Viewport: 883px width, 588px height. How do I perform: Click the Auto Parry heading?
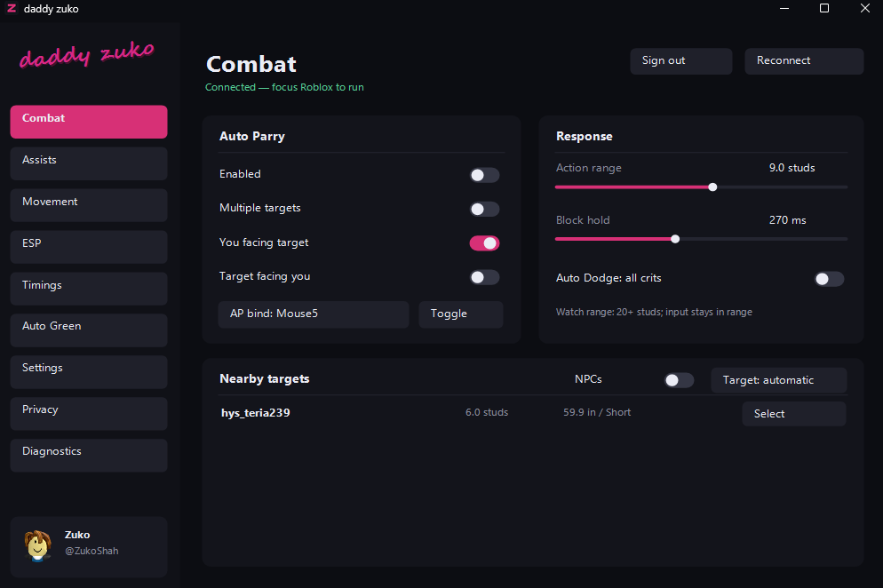251,136
